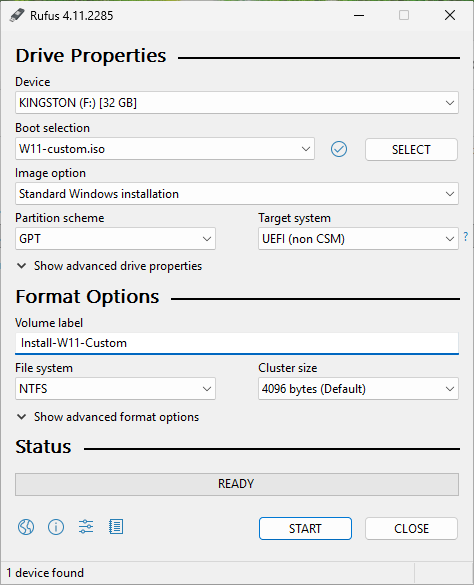Screen dimensions: 474x585
Task: Click the target system help question mark
Action: [x=465, y=237]
